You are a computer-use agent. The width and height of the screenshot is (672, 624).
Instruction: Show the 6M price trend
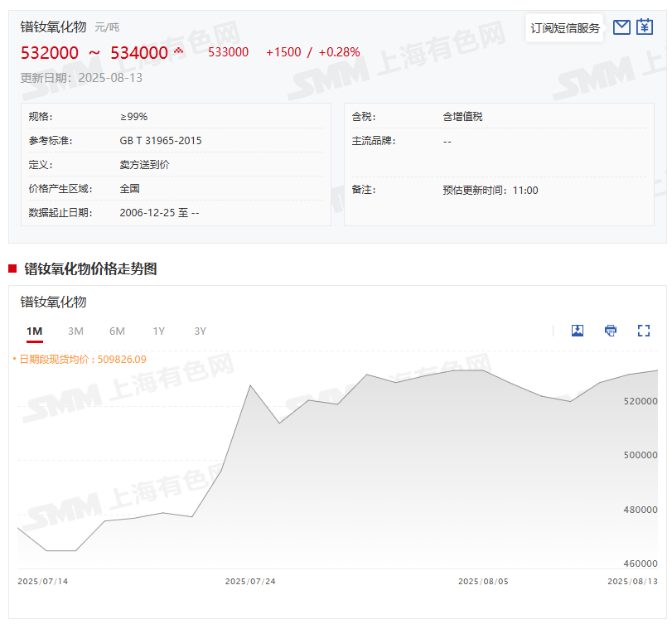[x=117, y=331]
